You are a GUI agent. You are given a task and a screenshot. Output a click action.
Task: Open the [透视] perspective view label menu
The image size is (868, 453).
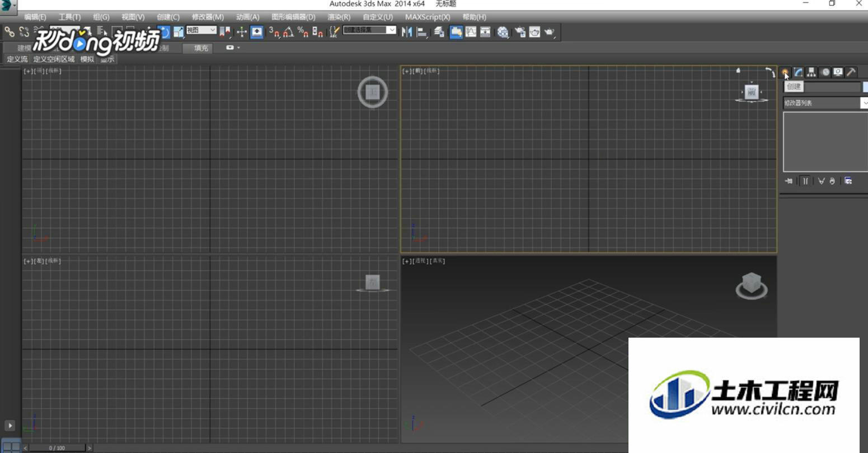[x=420, y=261]
